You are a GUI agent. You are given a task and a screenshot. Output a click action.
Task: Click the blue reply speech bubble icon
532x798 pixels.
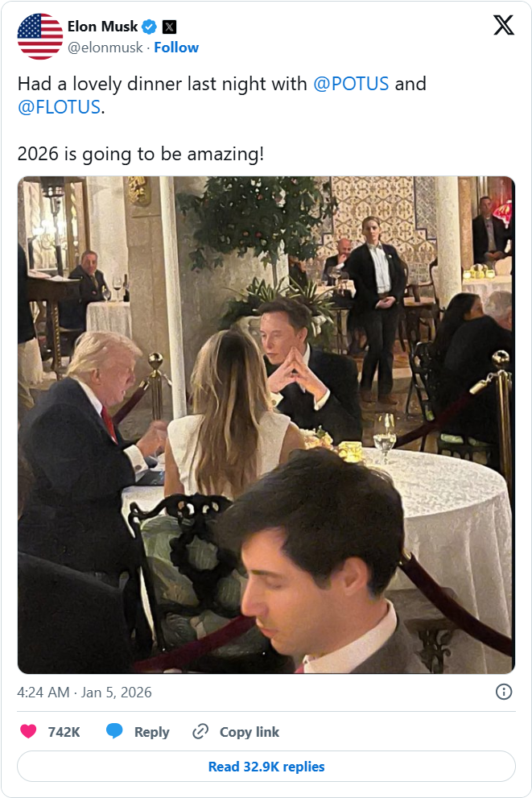click(x=115, y=731)
